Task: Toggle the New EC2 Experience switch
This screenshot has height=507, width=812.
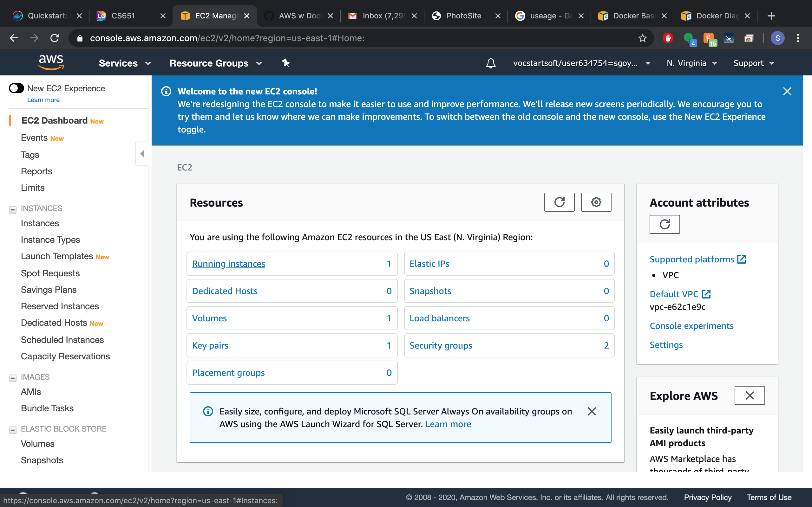Action: (x=16, y=88)
